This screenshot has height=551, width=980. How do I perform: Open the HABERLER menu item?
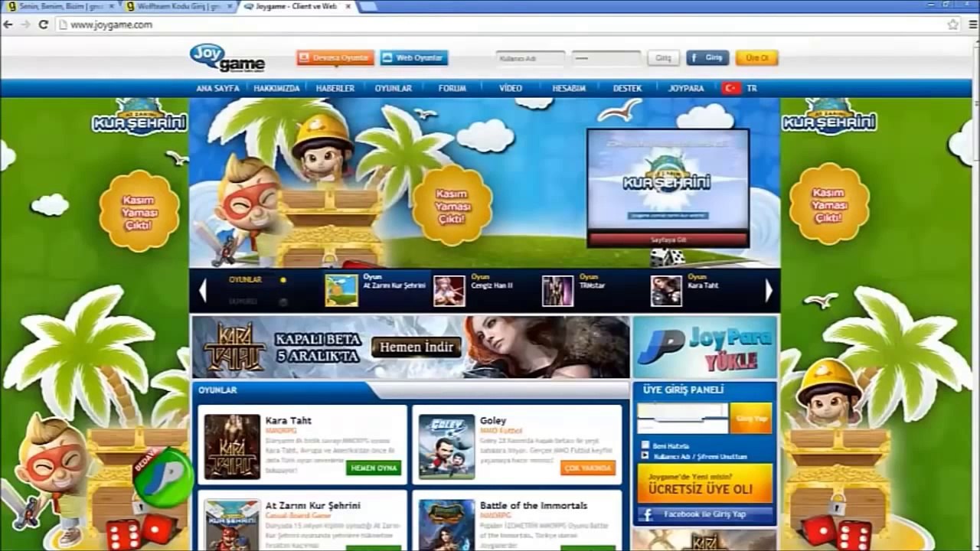pyautogui.click(x=335, y=88)
